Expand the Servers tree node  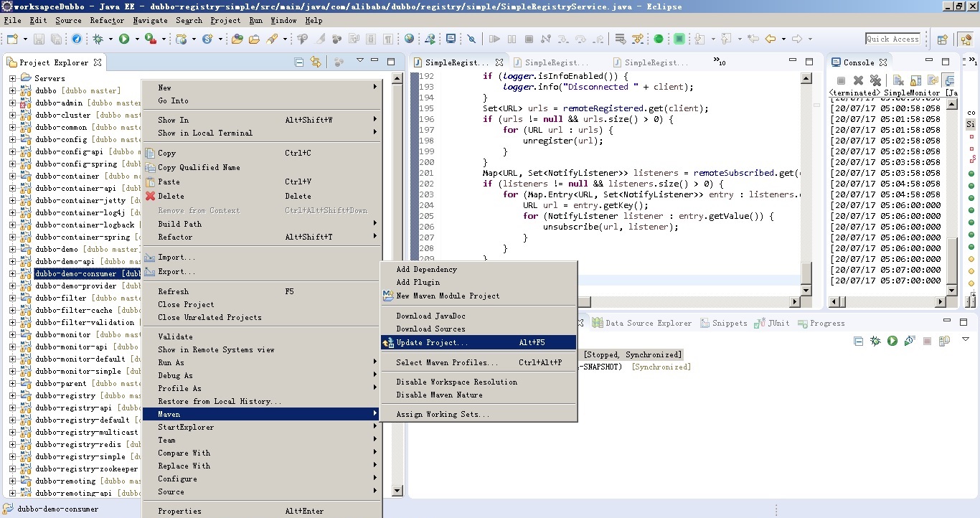coord(12,78)
